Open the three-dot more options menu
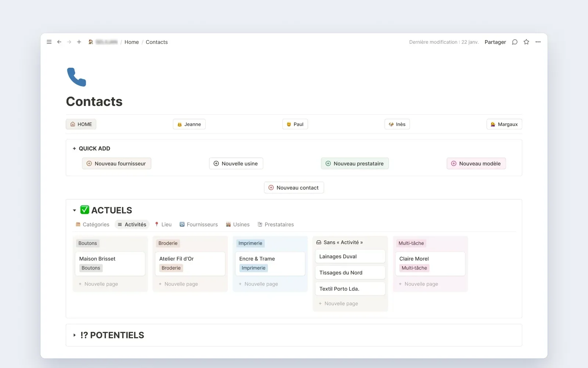The image size is (588, 368). tap(538, 42)
